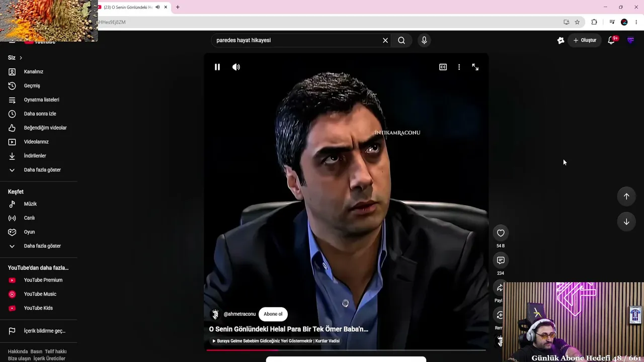Open the Hakkında footer link
The image size is (644, 362).
[18, 351]
